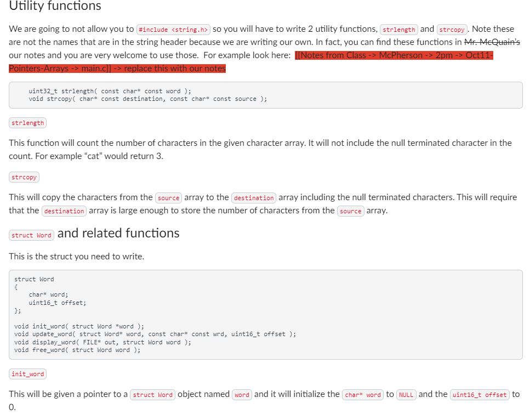This screenshot has width=530, height=420.
Task: Click the source code badge
Action: click(168, 197)
